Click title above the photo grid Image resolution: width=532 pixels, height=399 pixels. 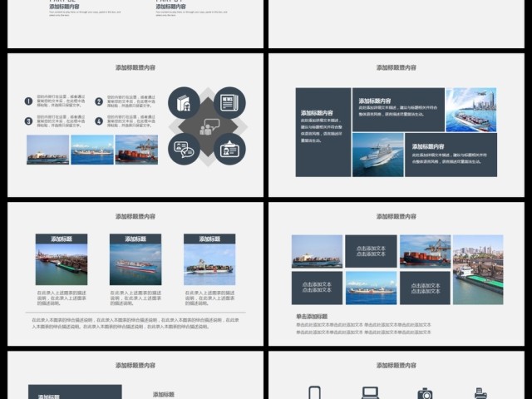pos(397,216)
